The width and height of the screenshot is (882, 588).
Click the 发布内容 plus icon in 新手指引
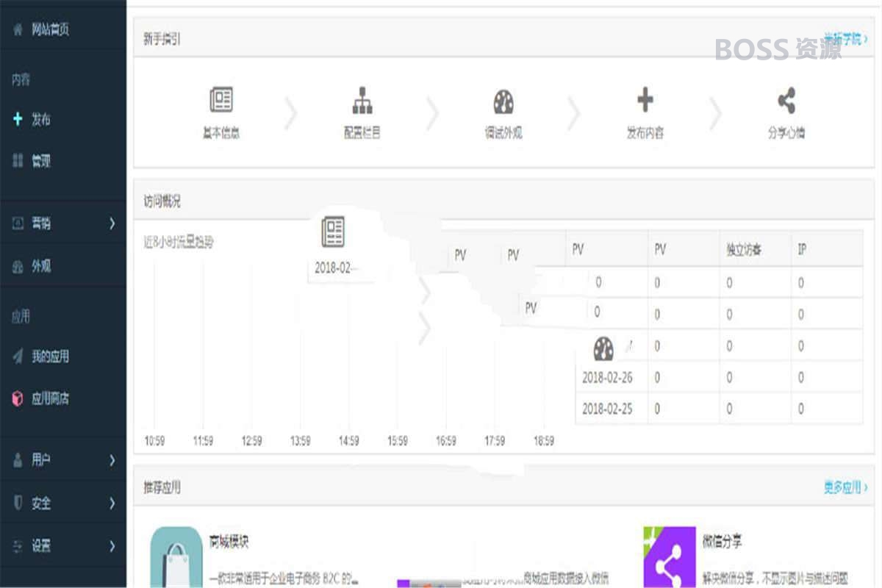point(645,100)
